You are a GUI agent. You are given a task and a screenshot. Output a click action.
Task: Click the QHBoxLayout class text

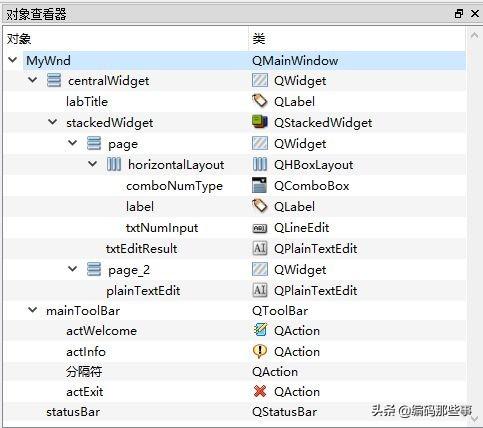click(x=313, y=165)
